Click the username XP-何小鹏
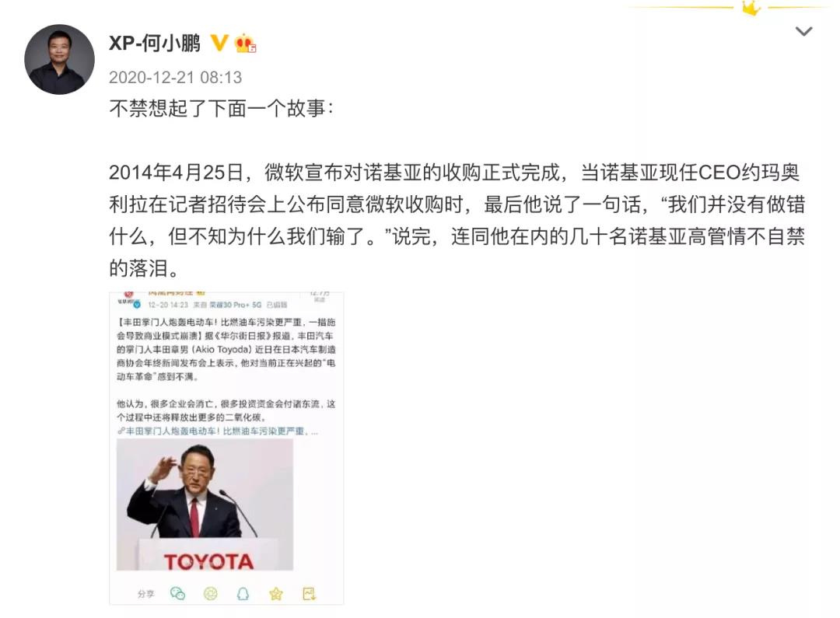 pyautogui.click(x=155, y=43)
